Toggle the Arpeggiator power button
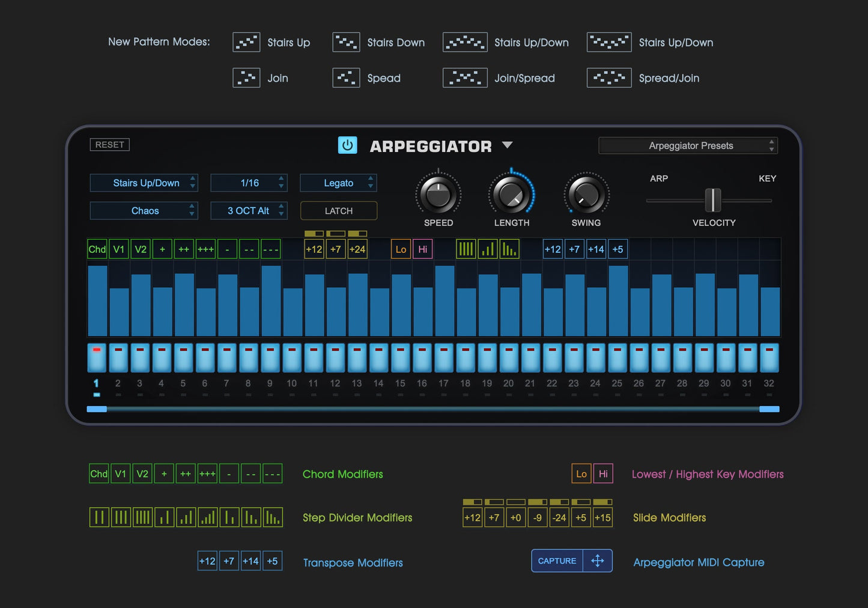The image size is (868, 608). point(347,145)
